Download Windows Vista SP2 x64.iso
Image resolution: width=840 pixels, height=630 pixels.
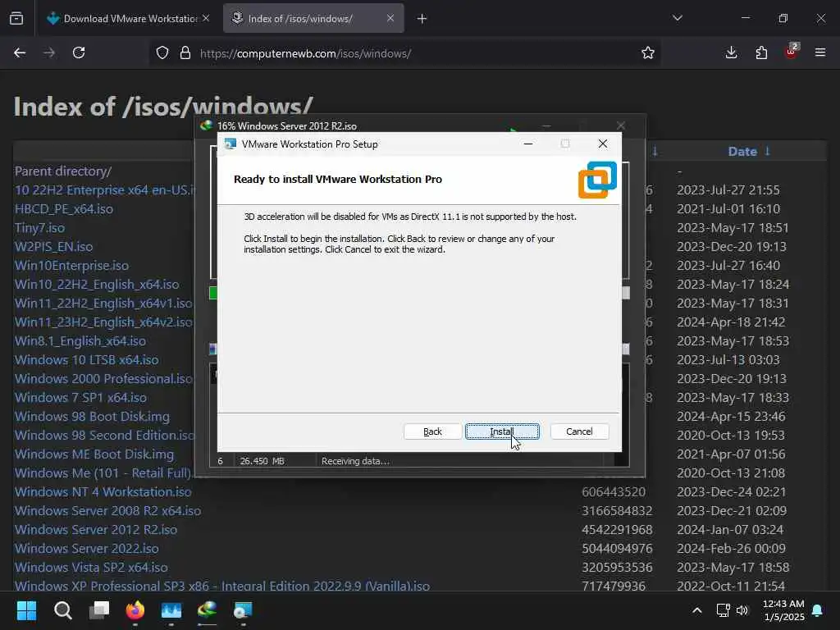(x=91, y=568)
